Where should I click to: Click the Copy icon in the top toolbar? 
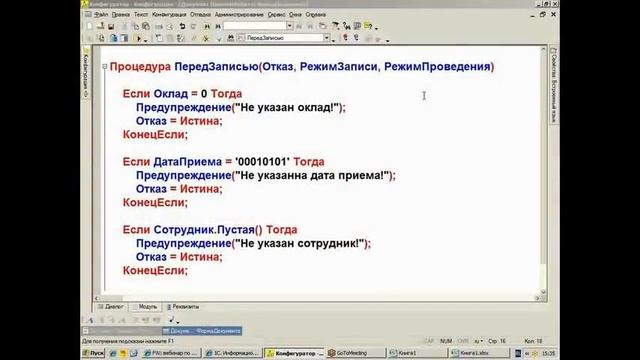tap(135, 26)
